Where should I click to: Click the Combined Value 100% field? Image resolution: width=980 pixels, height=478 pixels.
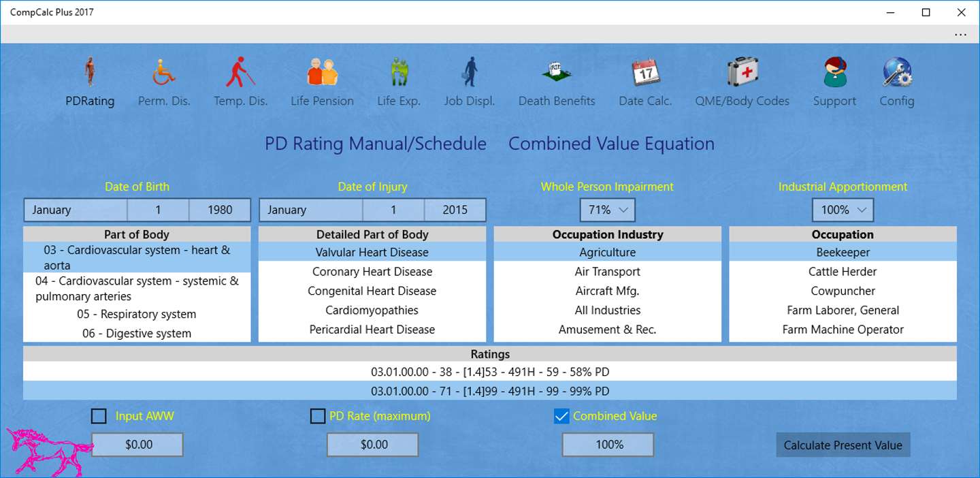(608, 445)
